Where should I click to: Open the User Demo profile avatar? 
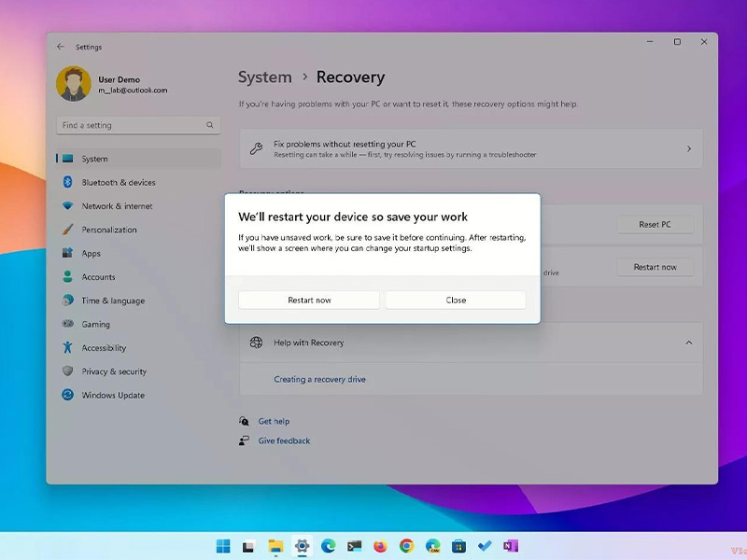[74, 84]
